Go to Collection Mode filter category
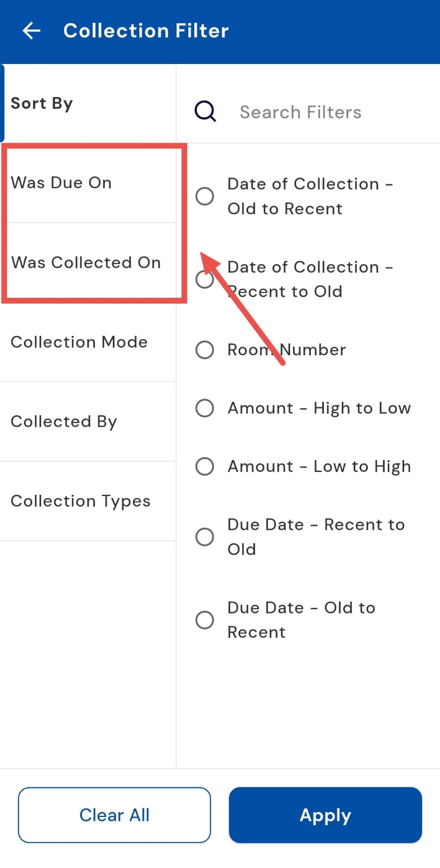 coord(79,342)
